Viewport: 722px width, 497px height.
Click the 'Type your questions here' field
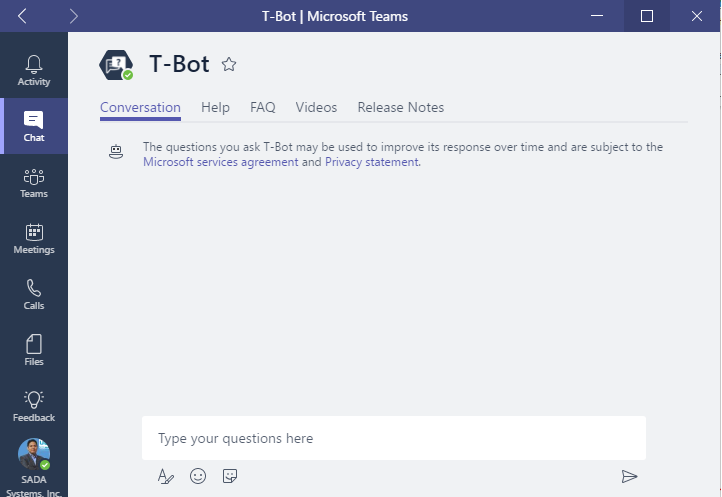(x=393, y=438)
